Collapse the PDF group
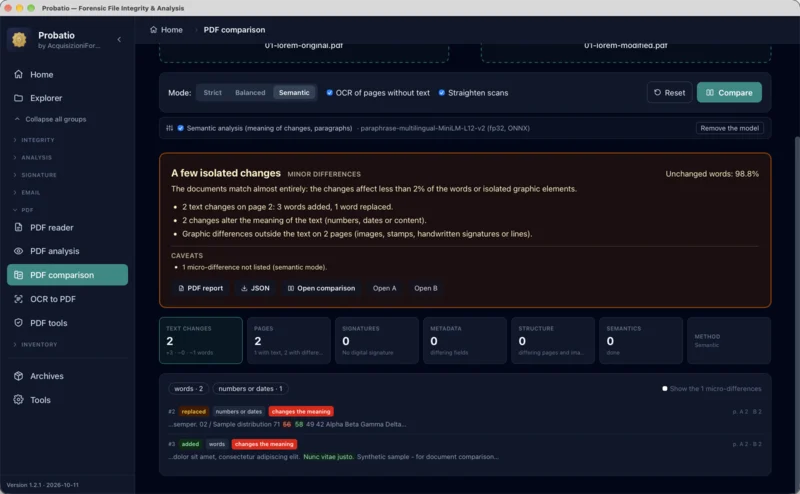Image resolution: width=800 pixels, height=494 pixels. click(23, 210)
